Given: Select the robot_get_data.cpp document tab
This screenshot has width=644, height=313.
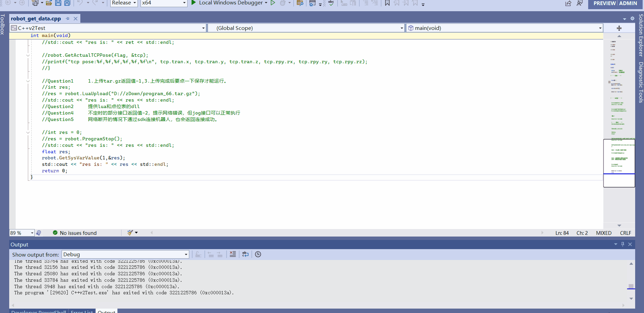Looking at the screenshot, I should [36, 19].
